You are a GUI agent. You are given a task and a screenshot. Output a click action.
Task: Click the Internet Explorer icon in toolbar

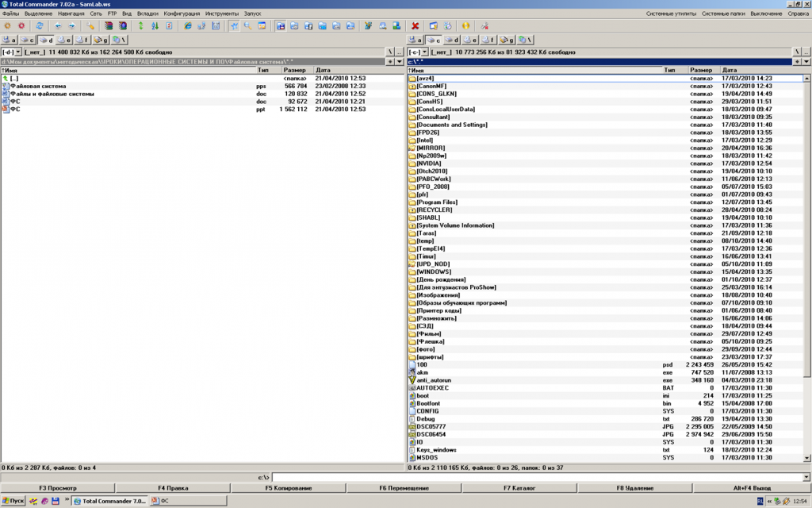(x=188, y=26)
